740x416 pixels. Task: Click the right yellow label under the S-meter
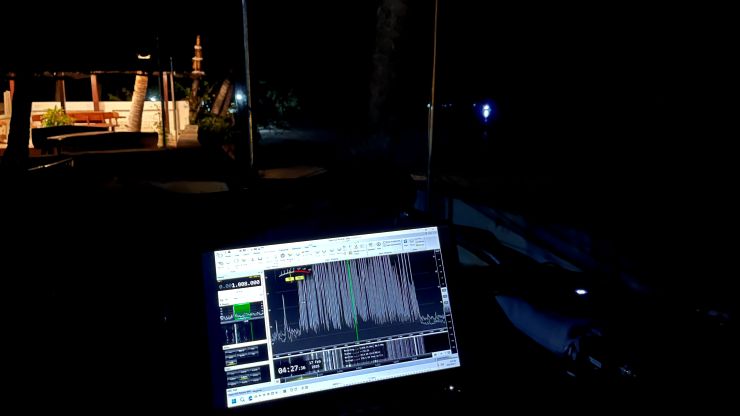point(300,278)
